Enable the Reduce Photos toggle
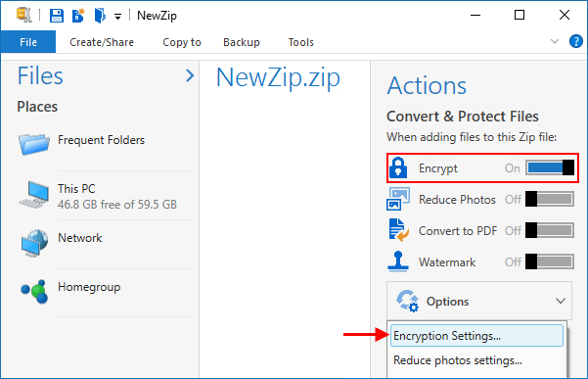Screen dimensions: 588x379 click(x=550, y=199)
